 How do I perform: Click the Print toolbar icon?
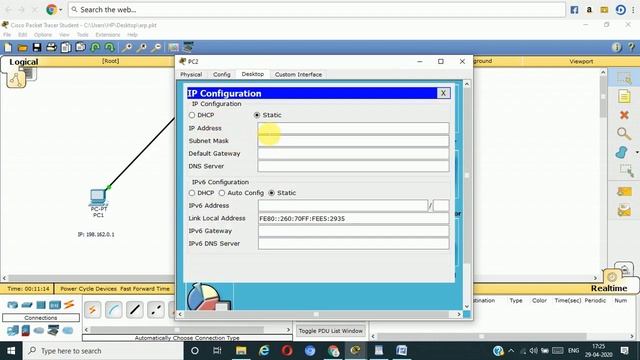(51, 48)
